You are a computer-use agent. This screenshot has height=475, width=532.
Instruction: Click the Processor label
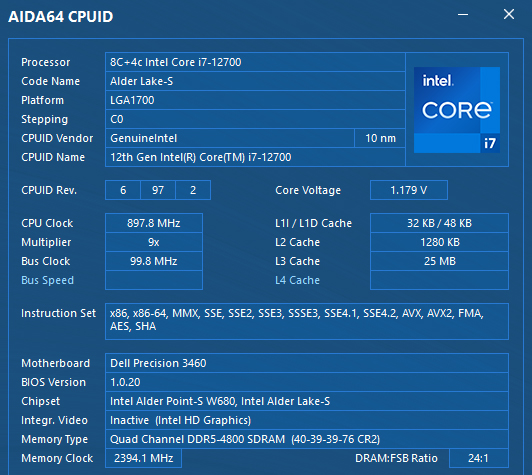tap(45, 62)
